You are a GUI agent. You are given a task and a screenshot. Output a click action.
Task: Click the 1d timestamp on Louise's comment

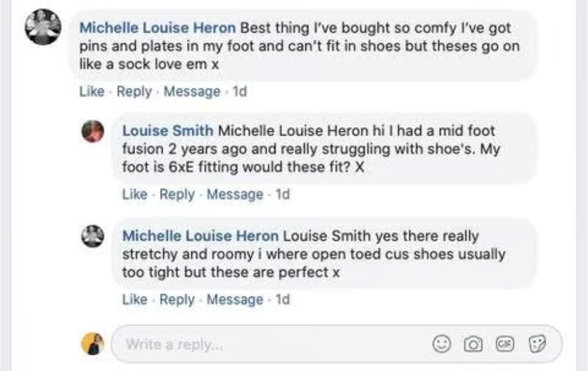tap(283, 195)
